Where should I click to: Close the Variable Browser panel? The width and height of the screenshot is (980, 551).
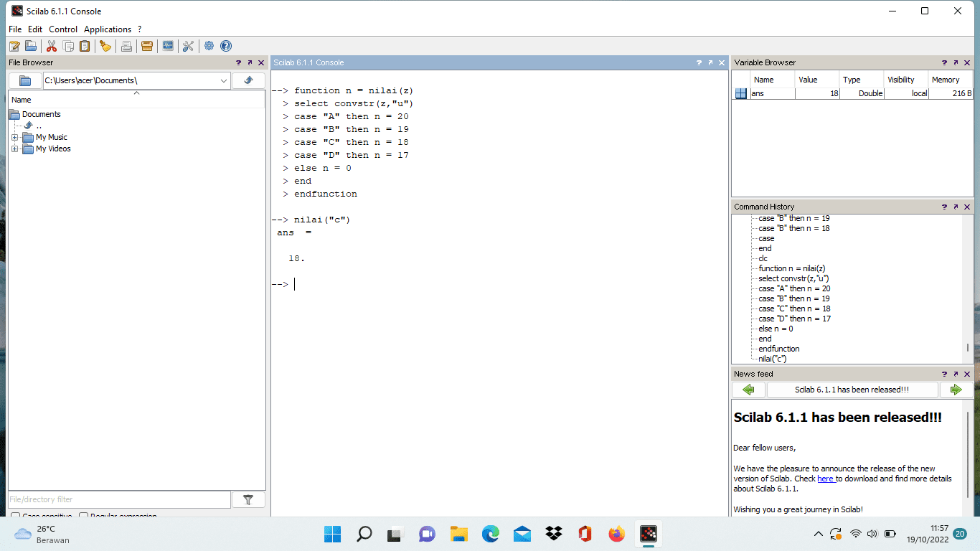(966, 63)
